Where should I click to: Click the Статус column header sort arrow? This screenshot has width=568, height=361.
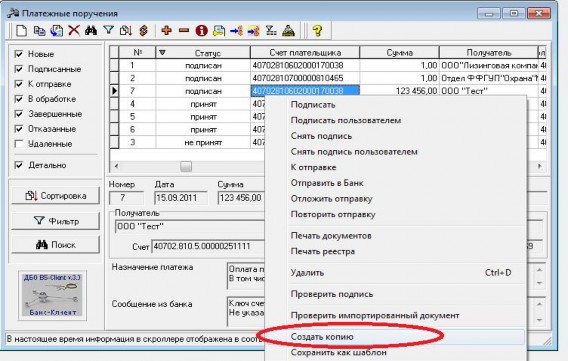pyautogui.click(x=162, y=53)
